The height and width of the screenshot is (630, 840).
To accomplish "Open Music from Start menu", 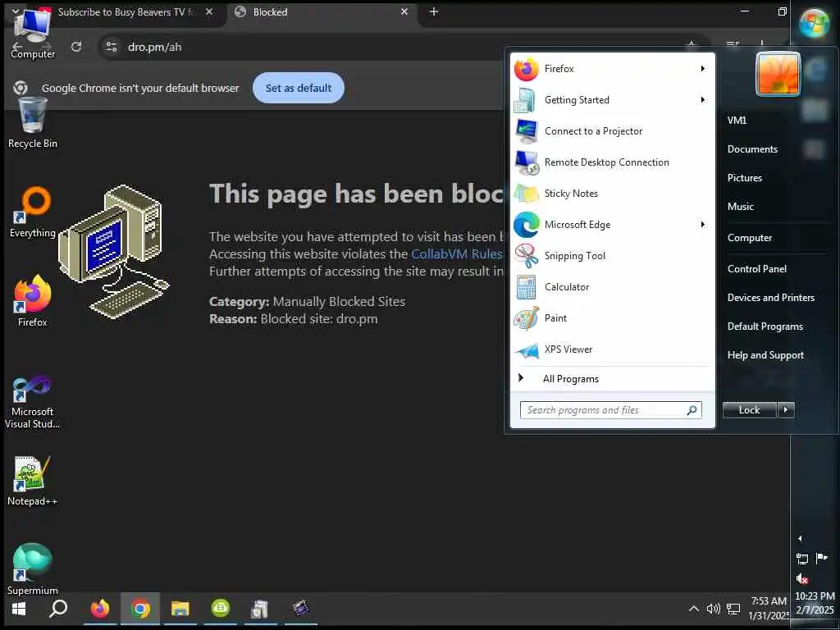I will pos(741,206).
